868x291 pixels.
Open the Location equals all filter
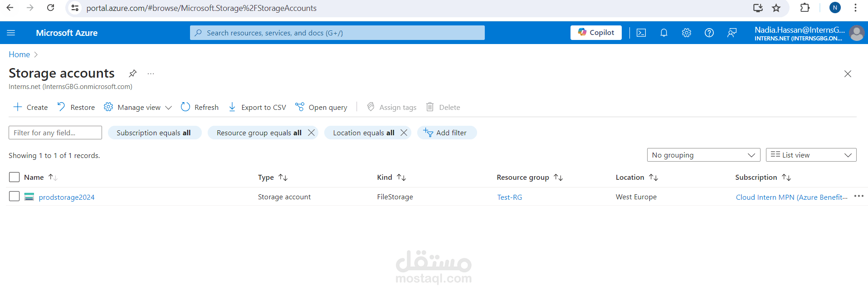pos(363,133)
